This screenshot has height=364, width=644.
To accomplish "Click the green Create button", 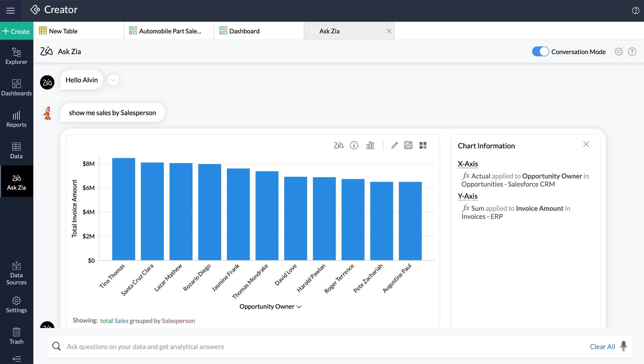I will [x=16, y=31].
